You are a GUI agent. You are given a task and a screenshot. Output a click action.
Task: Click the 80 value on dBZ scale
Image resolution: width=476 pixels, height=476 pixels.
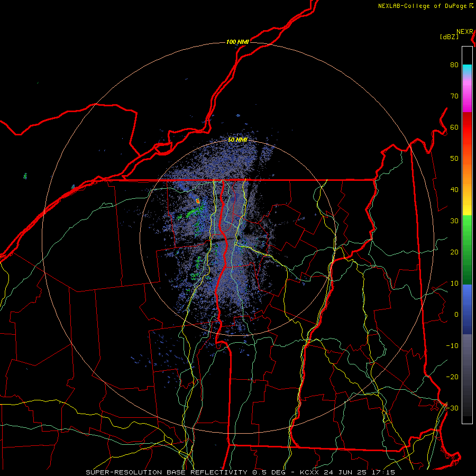pos(454,65)
